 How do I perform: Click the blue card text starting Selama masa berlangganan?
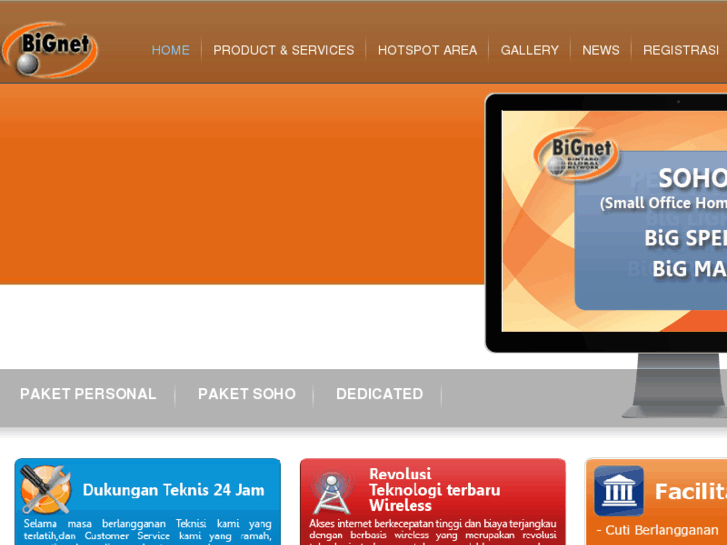147,531
